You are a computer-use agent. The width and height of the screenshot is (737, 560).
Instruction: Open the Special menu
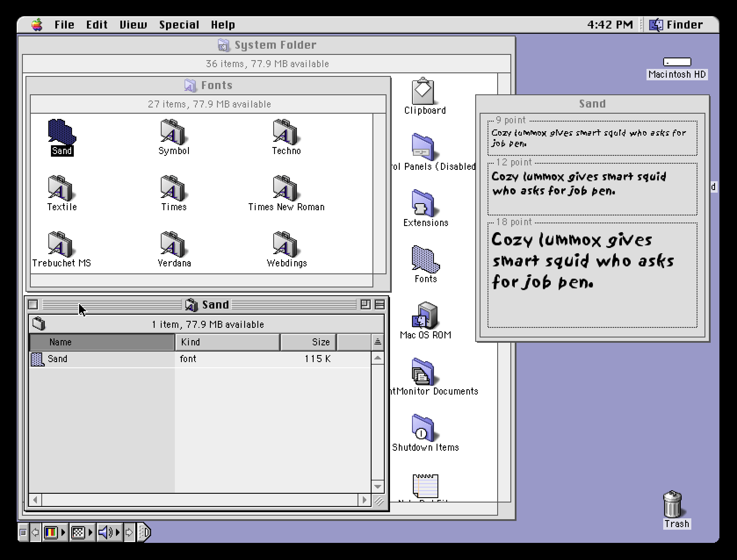click(x=179, y=25)
